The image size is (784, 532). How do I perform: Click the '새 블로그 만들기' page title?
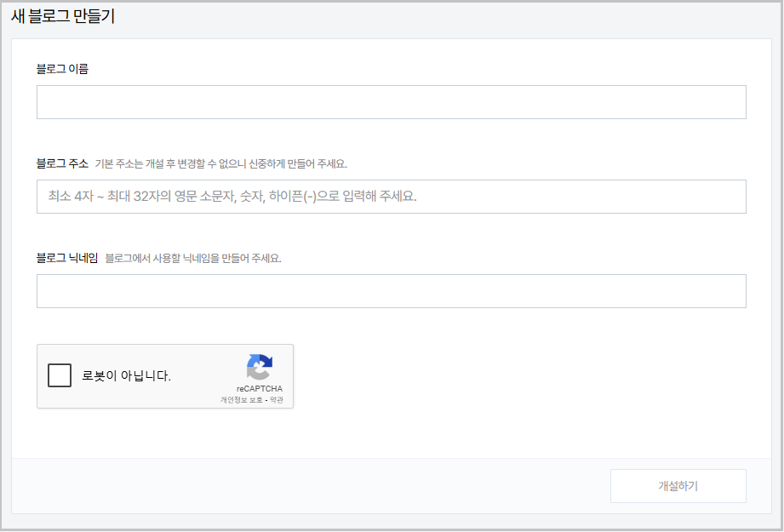(61, 14)
